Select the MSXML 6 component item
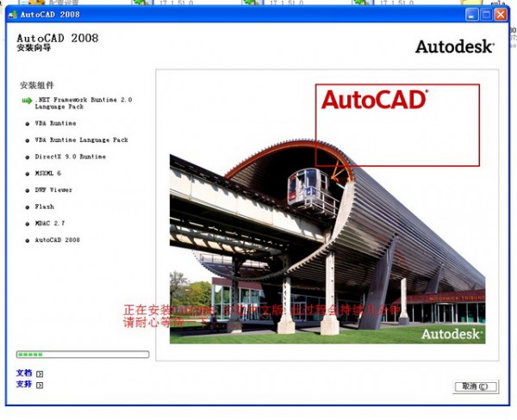The height and width of the screenshot is (420, 517). (x=48, y=173)
